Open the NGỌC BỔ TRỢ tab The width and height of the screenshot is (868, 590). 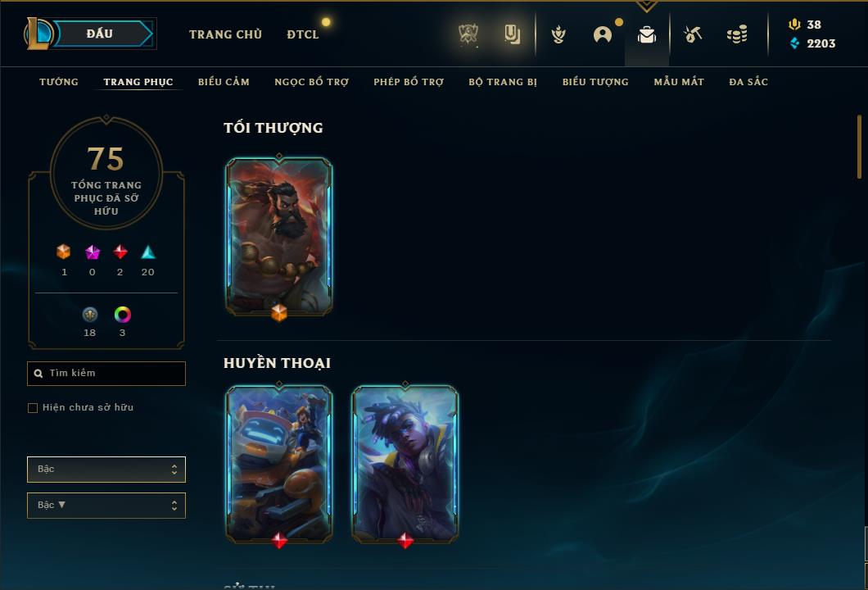click(x=312, y=82)
